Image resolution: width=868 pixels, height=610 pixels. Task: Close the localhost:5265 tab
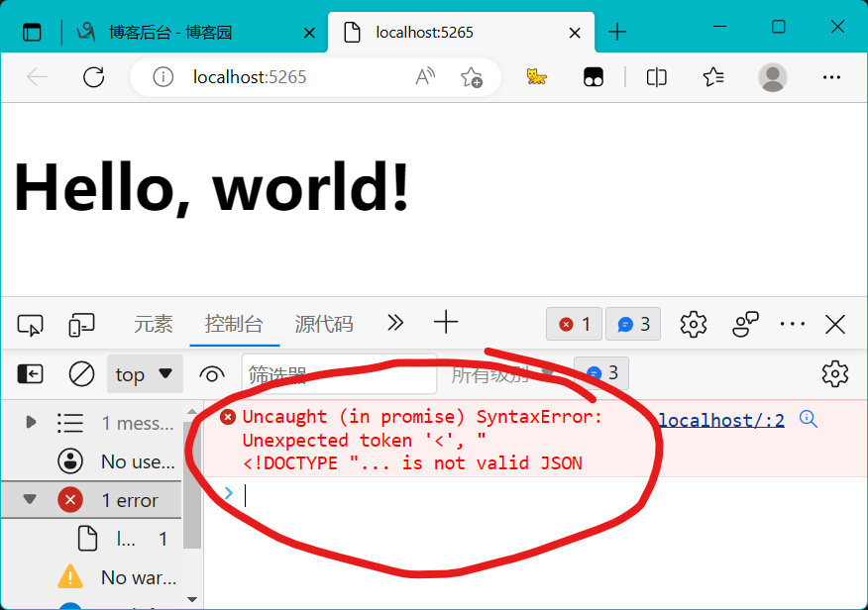[x=575, y=34]
